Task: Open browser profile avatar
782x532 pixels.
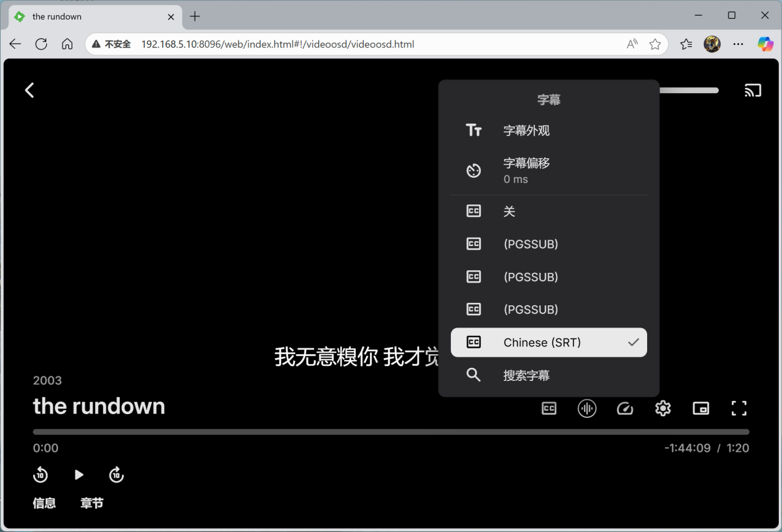Action: [x=712, y=44]
